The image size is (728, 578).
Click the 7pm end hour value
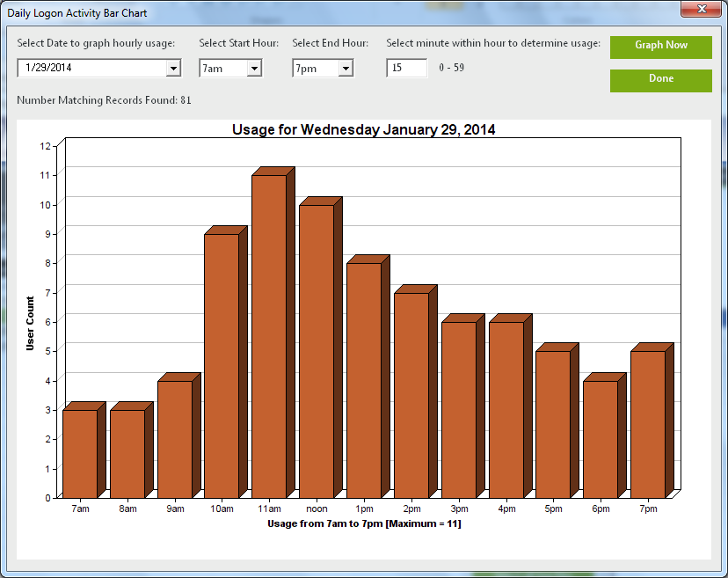[x=306, y=69]
